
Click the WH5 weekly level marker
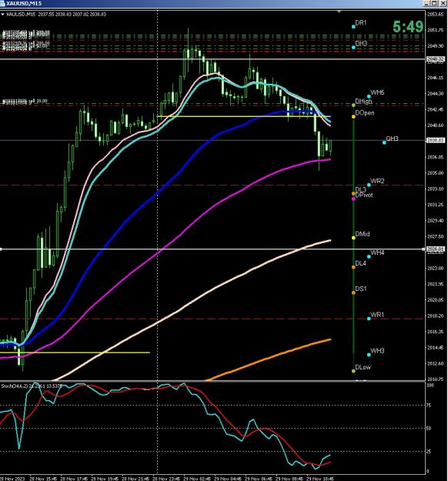coord(369,96)
